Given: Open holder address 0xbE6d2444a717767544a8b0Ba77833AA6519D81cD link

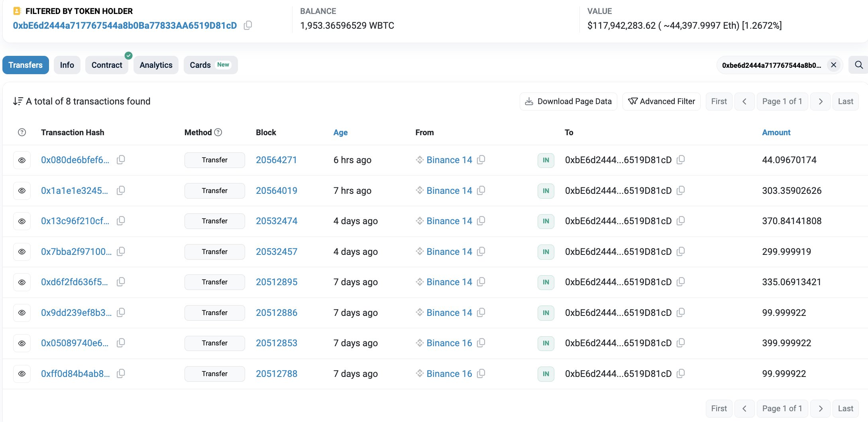Looking at the screenshot, I should pos(125,26).
